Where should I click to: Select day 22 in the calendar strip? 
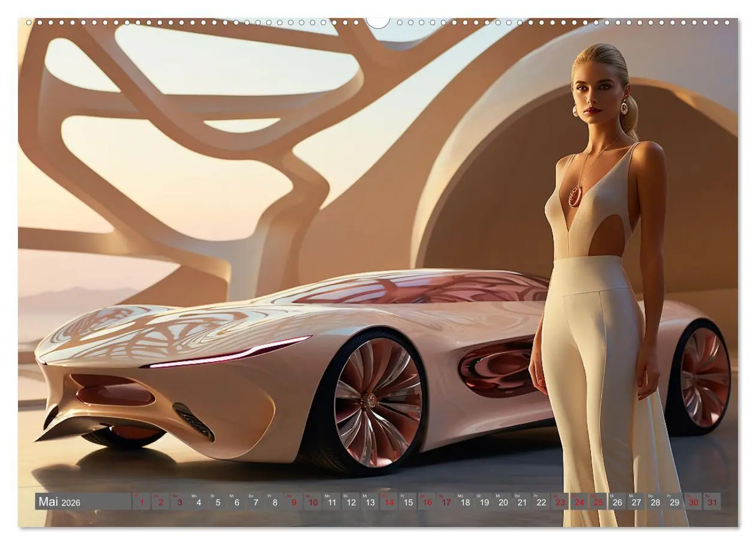tap(541, 502)
